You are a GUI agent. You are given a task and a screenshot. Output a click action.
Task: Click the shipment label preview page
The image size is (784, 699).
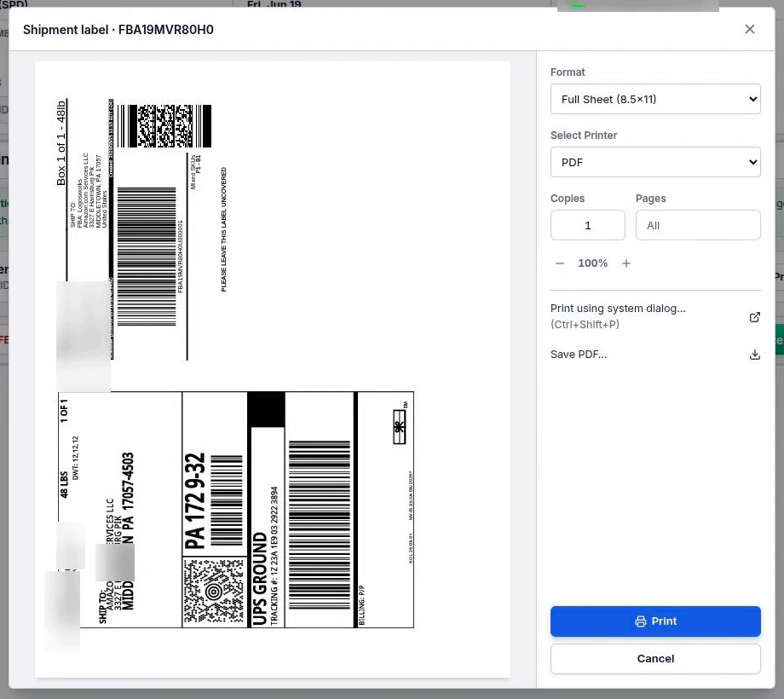coord(273,369)
